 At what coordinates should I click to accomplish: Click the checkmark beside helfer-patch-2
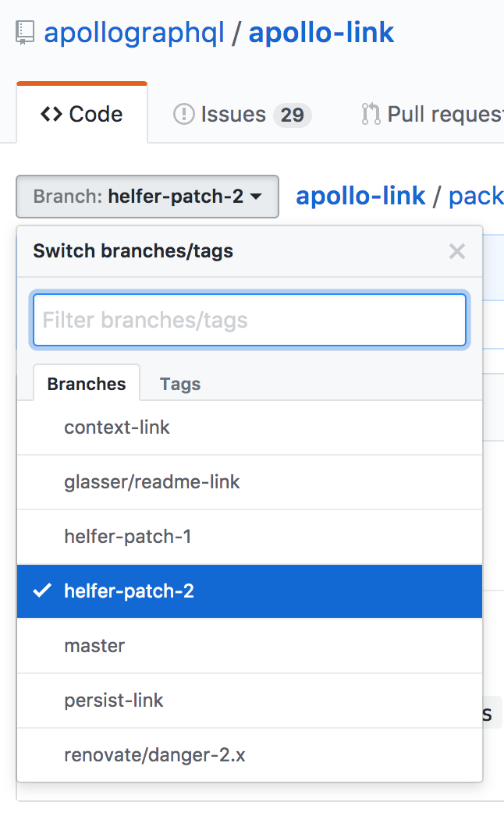click(x=42, y=591)
